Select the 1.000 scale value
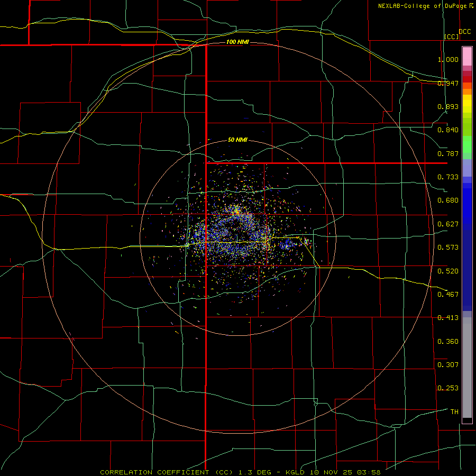The image size is (476, 476). pos(448,59)
